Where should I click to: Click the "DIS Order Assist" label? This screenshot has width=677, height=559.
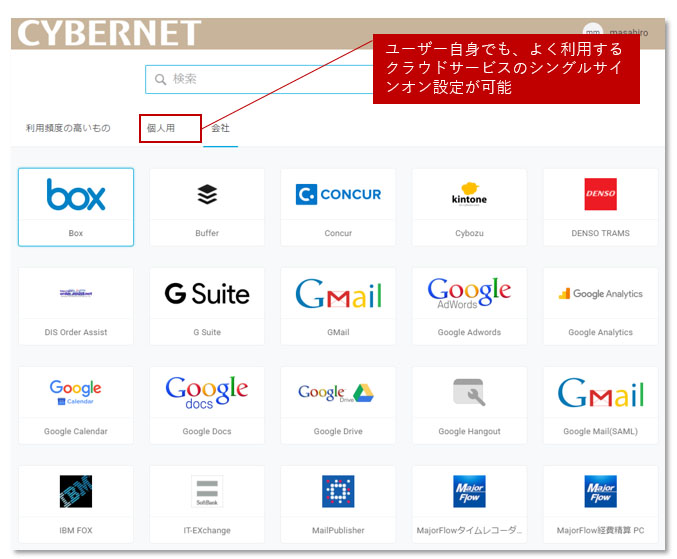pos(76,332)
